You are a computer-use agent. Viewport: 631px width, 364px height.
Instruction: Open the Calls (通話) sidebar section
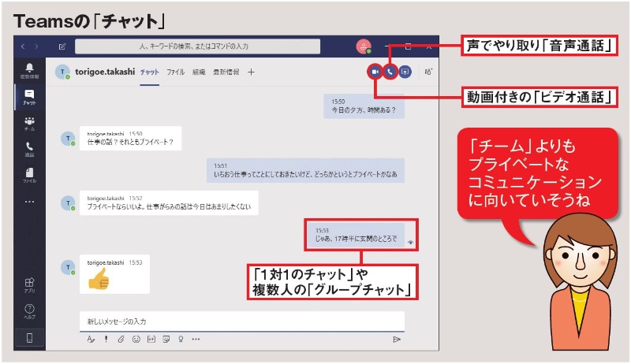[29, 149]
